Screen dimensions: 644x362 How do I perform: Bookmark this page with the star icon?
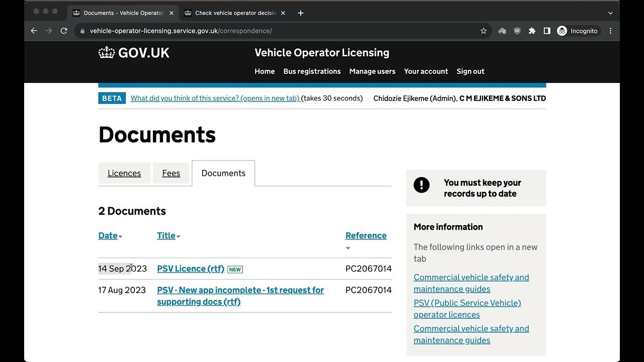point(484,31)
